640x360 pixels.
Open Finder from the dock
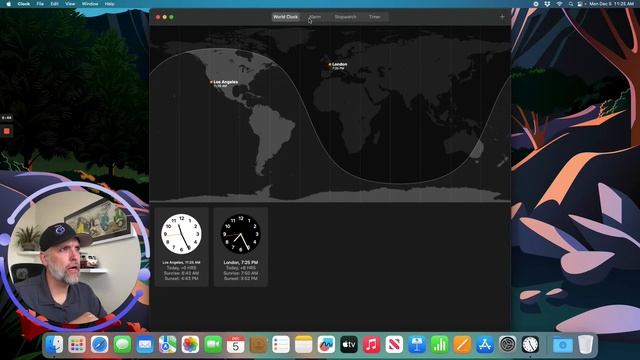tap(54, 345)
